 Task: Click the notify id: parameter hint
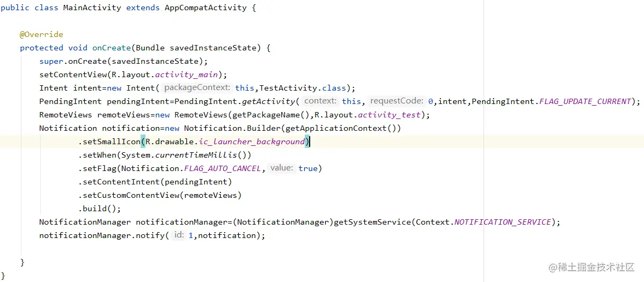179,235
